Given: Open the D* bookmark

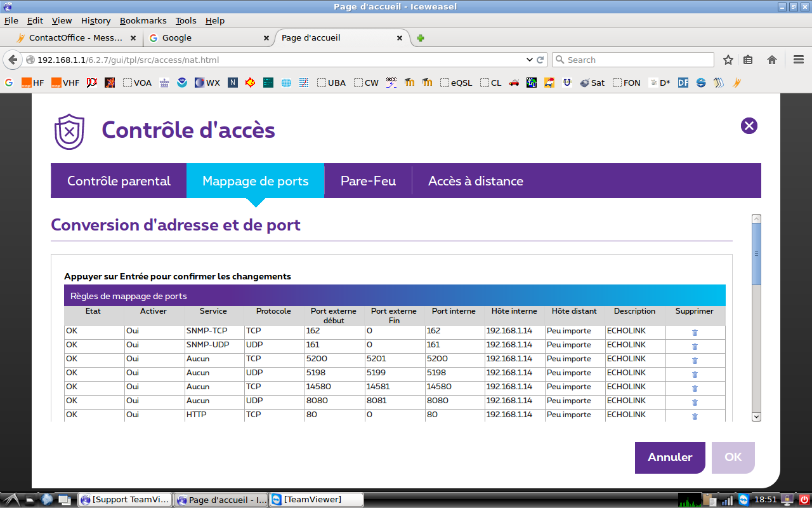Looking at the screenshot, I should point(659,83).
